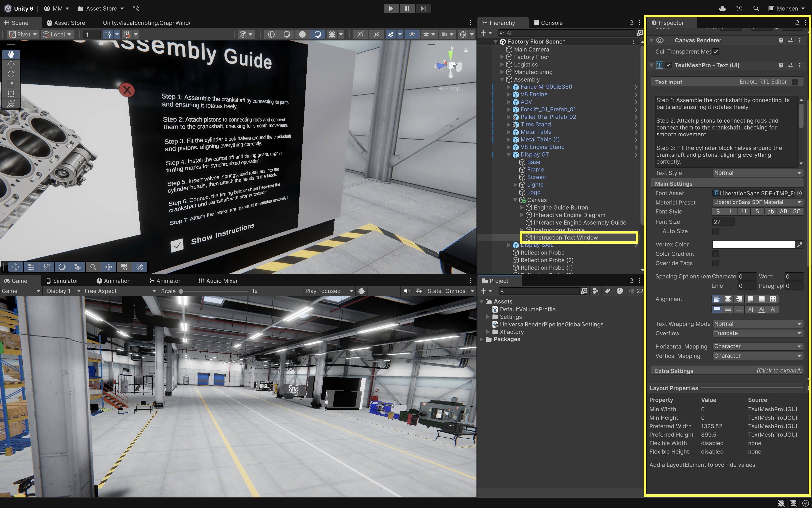This screenshot has height=508, width=812.
Task: Select the Hand view tool
Action: 11,54
